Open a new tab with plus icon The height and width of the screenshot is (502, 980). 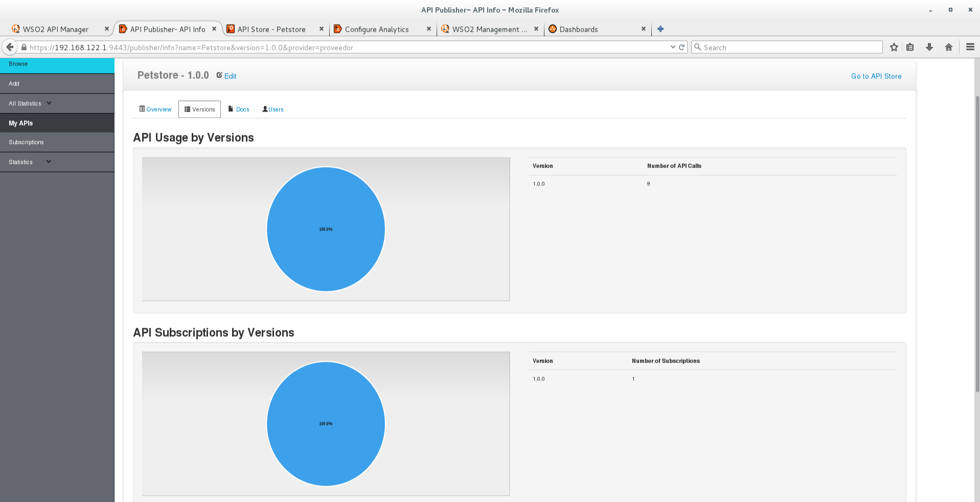pyautogui.click(x=660, y=29)
